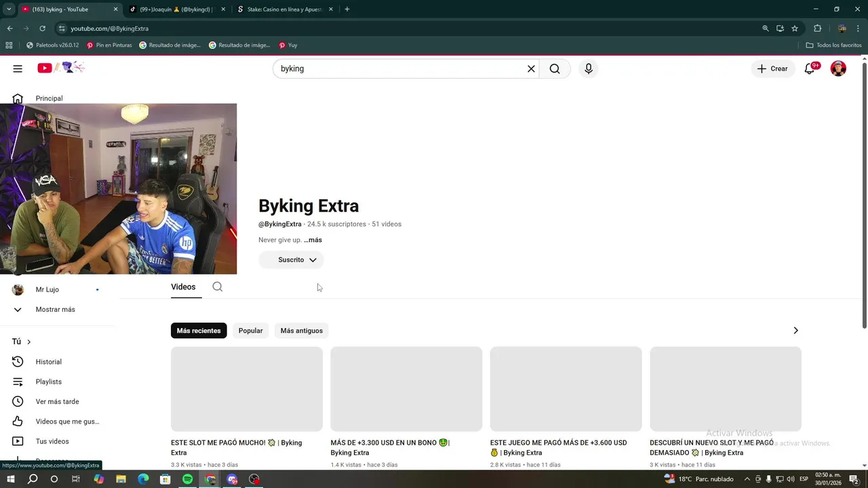Reload the page
This screenshot has width=868, height=488.
pyautogui.click(x=42, y=28)
